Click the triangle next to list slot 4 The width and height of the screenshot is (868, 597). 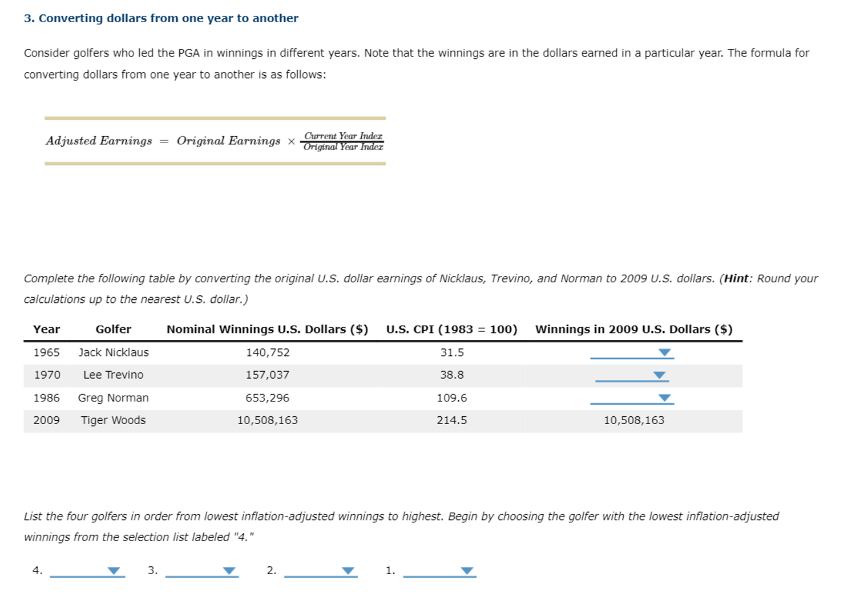tap(114, 570)
